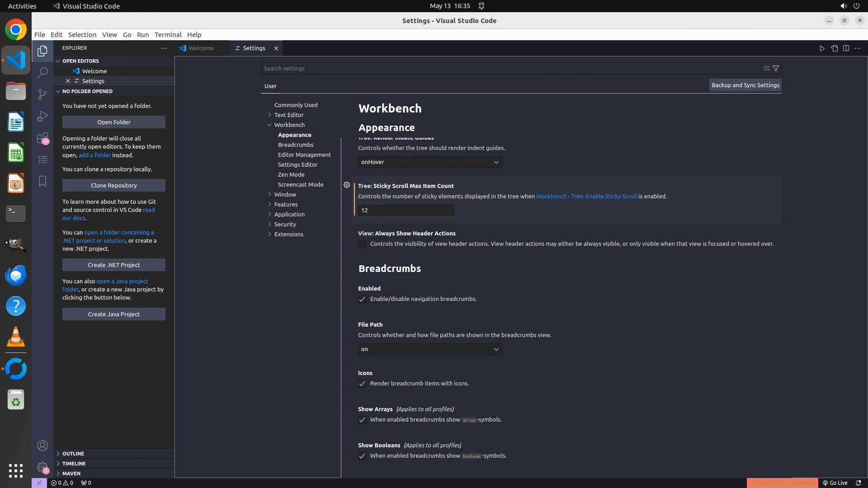The height and width of the screenshot is (488, 868).
Task: Click the Clone Repository button
Action: point(113,185)
